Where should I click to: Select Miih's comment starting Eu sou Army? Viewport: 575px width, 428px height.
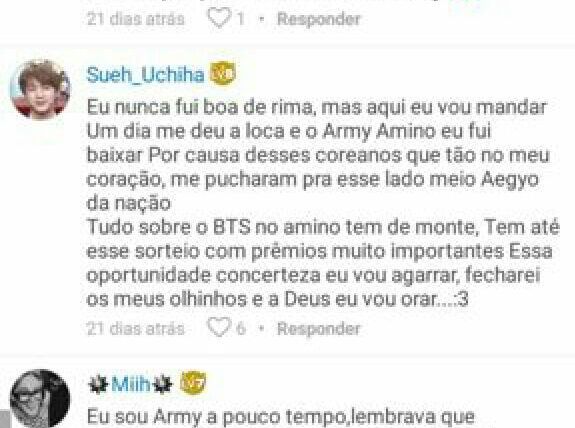tap(281, 417)
